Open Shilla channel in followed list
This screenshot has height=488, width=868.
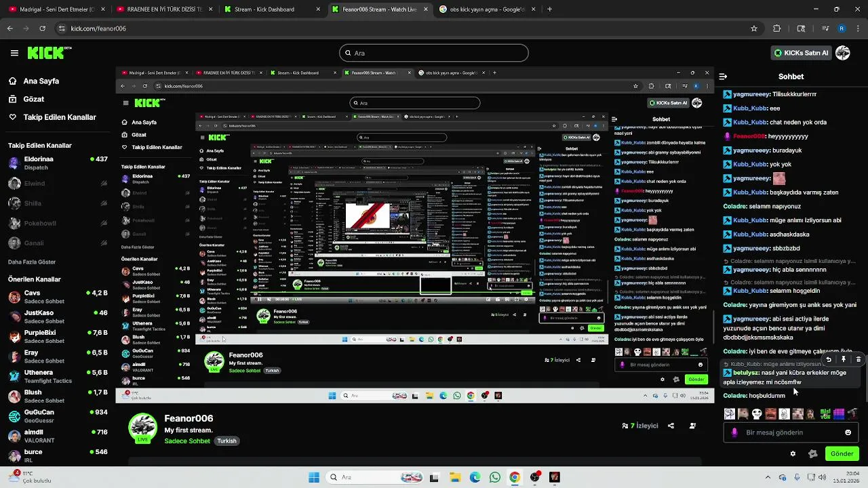click(58, 203)
